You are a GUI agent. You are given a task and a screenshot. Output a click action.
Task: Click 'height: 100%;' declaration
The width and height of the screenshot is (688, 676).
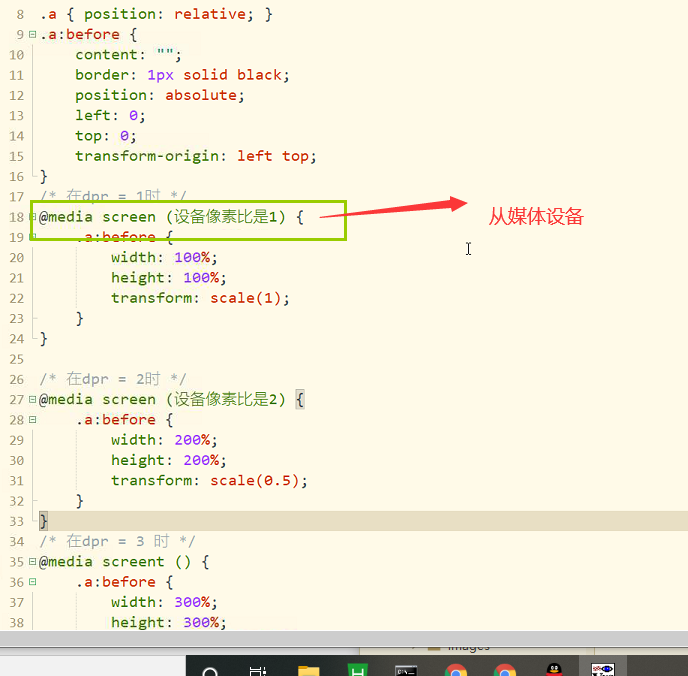pyautogui.click(x=169, y=278)
